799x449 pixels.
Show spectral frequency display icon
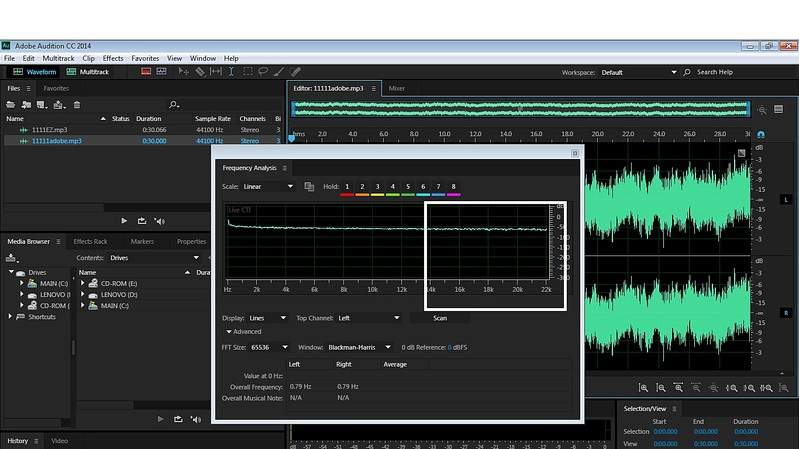point(146,71)
